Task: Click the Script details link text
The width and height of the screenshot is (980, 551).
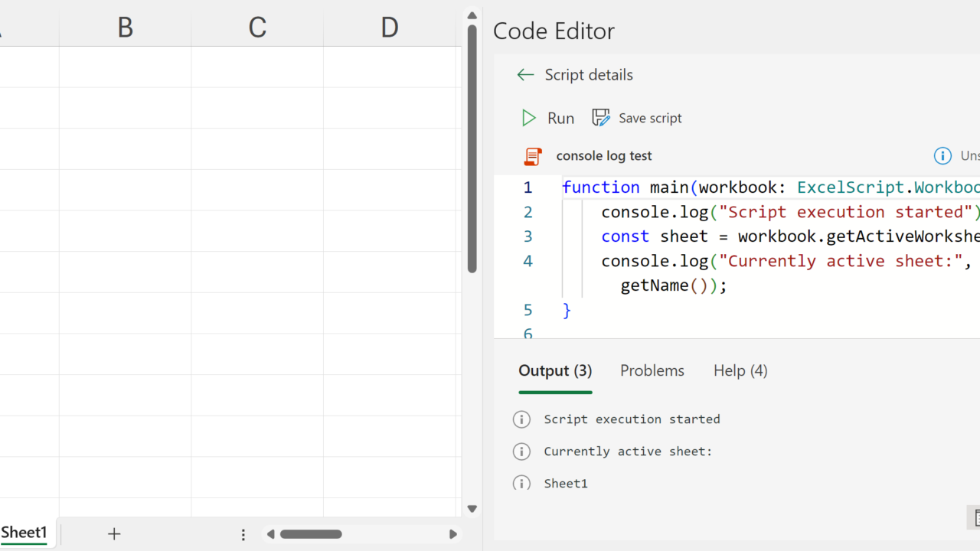Action: coord(589,75)
